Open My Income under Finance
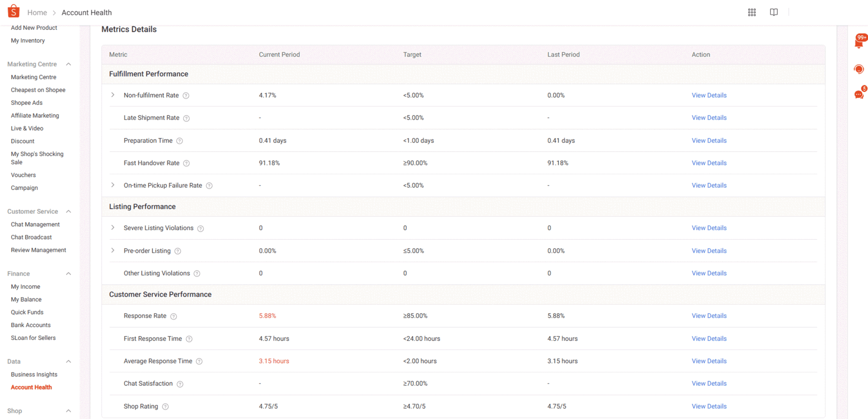The image size is (868, 419). pos(25,286)
